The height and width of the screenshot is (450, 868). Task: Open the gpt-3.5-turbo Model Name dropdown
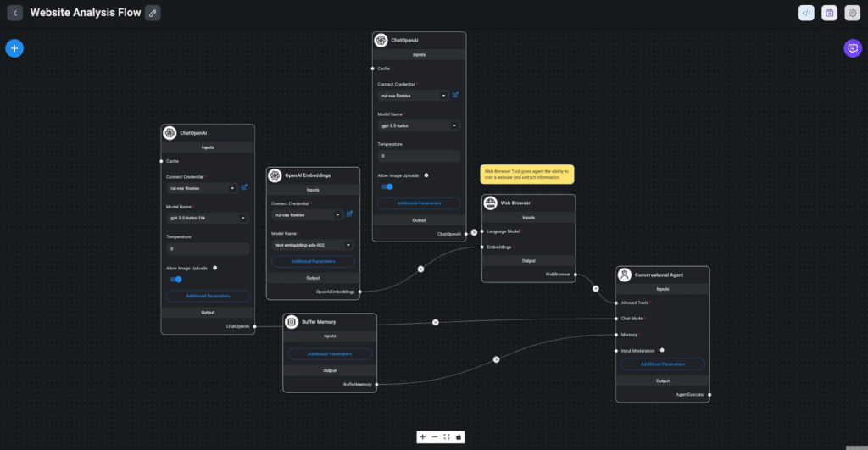click(419, 125)
